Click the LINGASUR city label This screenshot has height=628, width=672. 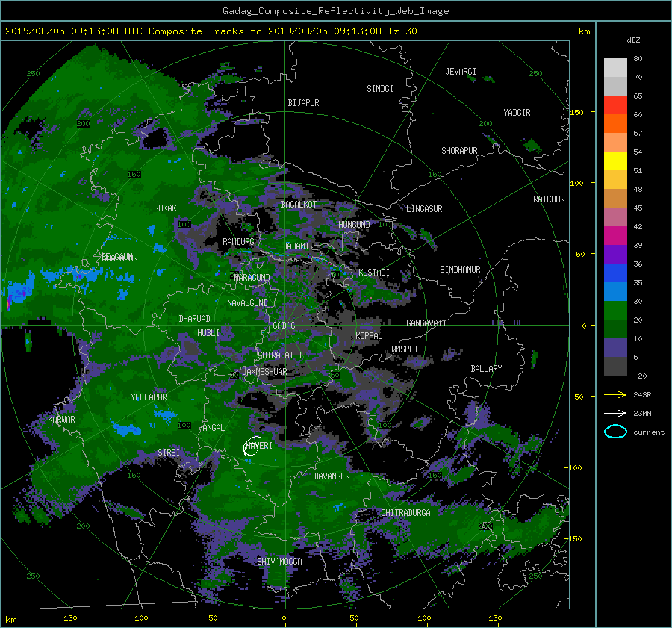(424, 209)
